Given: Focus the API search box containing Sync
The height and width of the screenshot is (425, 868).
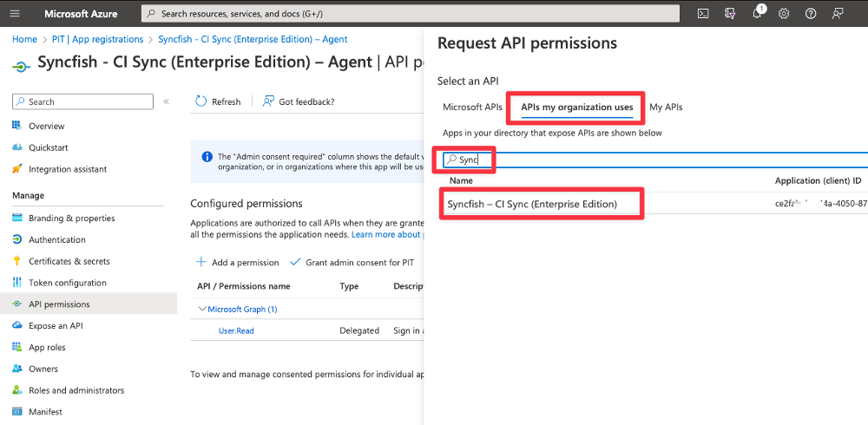Looking at the screenshot, I should coord(654,160).
